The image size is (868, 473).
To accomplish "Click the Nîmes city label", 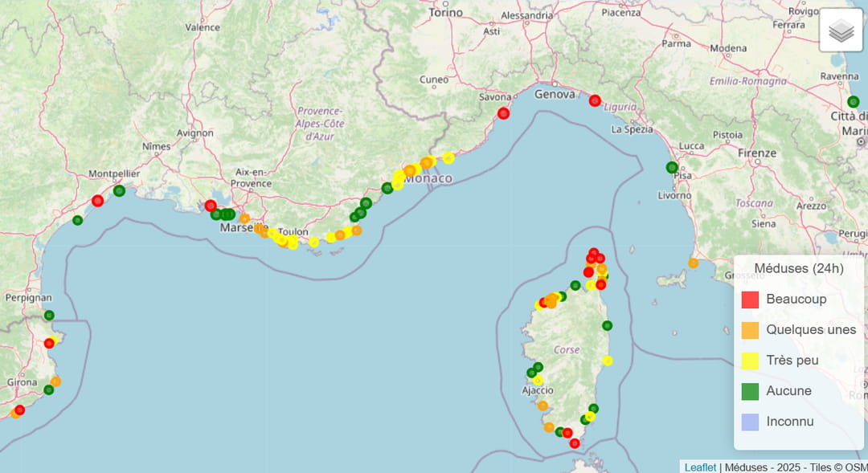I will point(156,147).
